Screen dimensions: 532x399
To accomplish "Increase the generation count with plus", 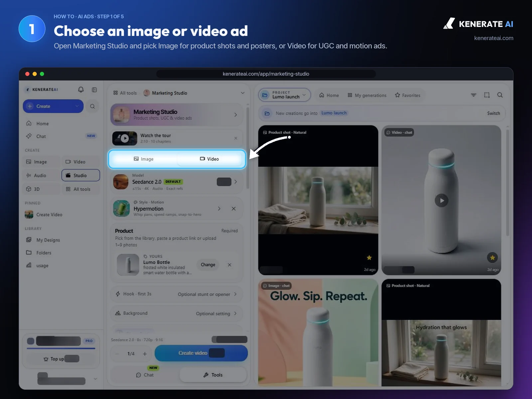I will pyautogui.click(x=145, y=354).
